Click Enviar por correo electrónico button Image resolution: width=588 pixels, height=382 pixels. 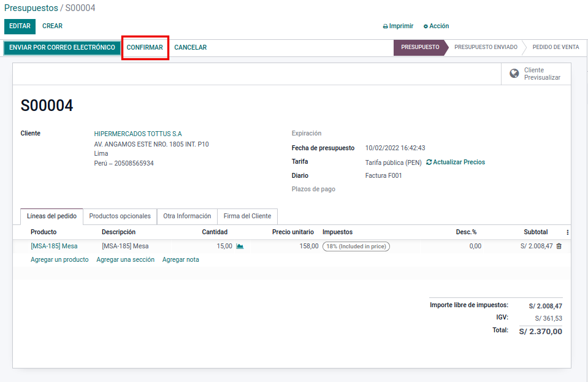(62, 48)
